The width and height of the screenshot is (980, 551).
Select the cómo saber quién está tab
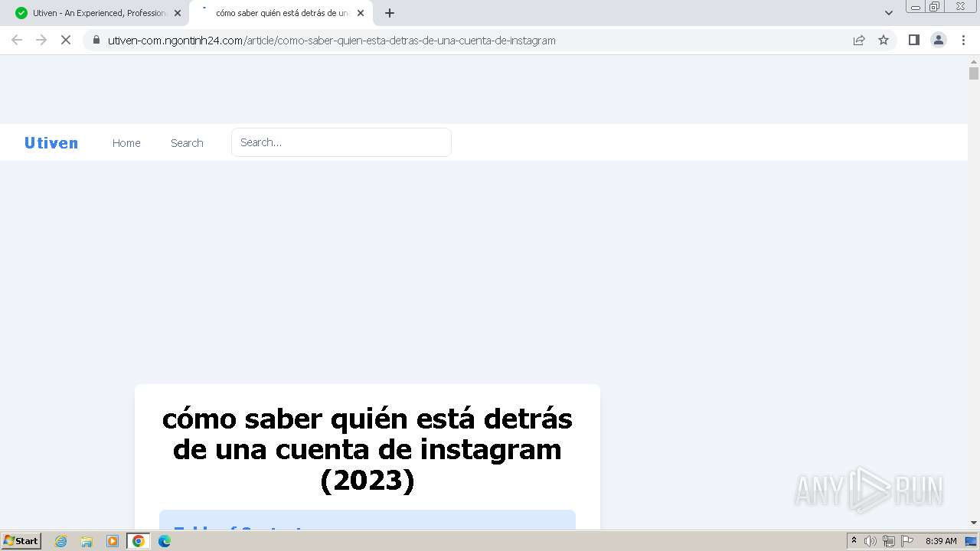pos(279,13)
